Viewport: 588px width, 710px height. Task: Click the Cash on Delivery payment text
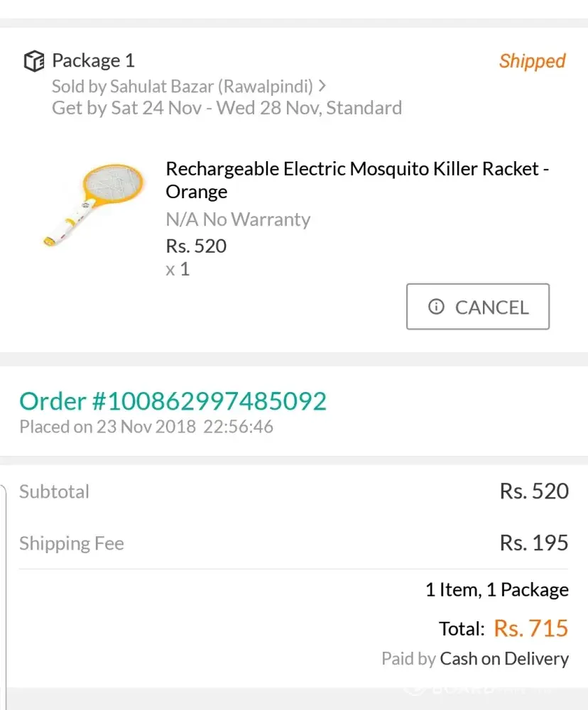504,659
